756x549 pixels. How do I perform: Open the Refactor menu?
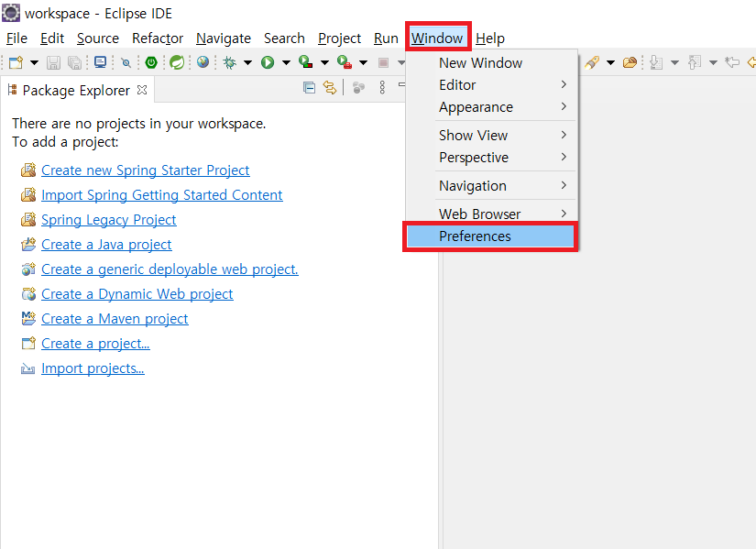pos(158,38)
